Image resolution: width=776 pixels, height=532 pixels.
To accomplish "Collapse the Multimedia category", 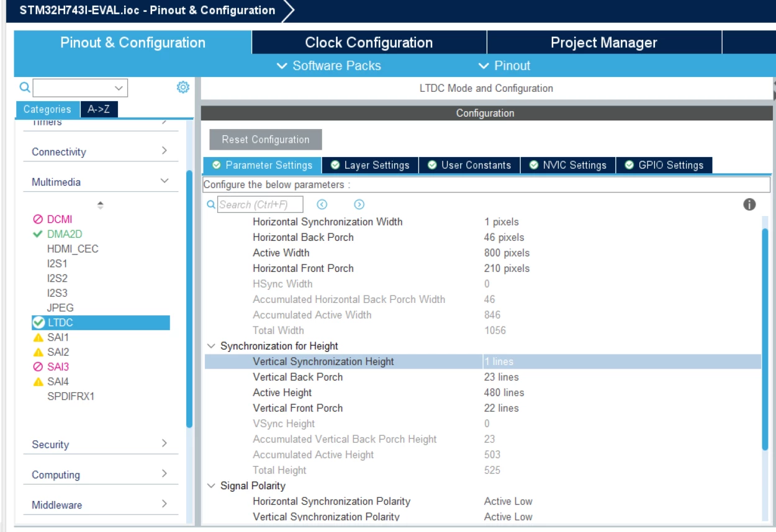I will (x=164, y=181).
